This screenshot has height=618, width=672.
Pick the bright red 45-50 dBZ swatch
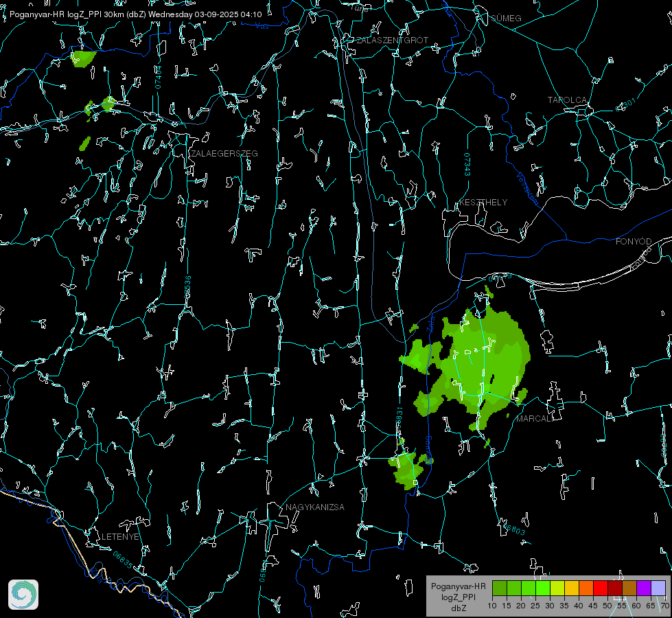[x=601, y=588]
